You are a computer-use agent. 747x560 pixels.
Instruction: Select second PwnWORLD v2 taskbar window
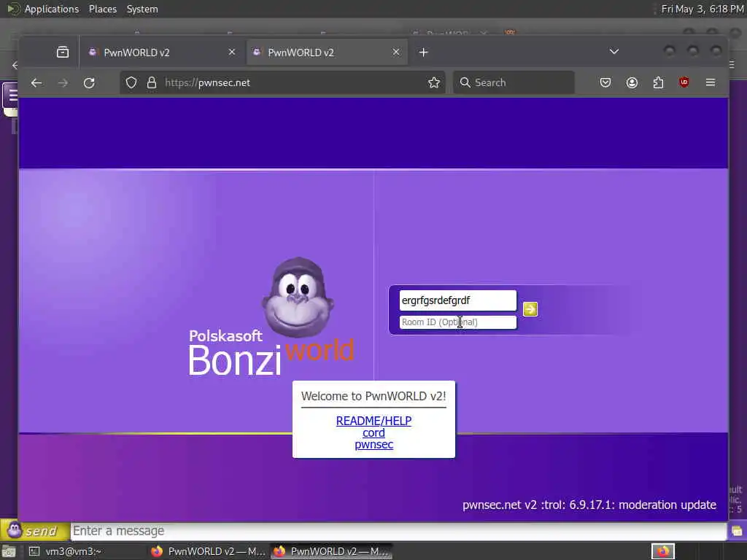(332, 551)
